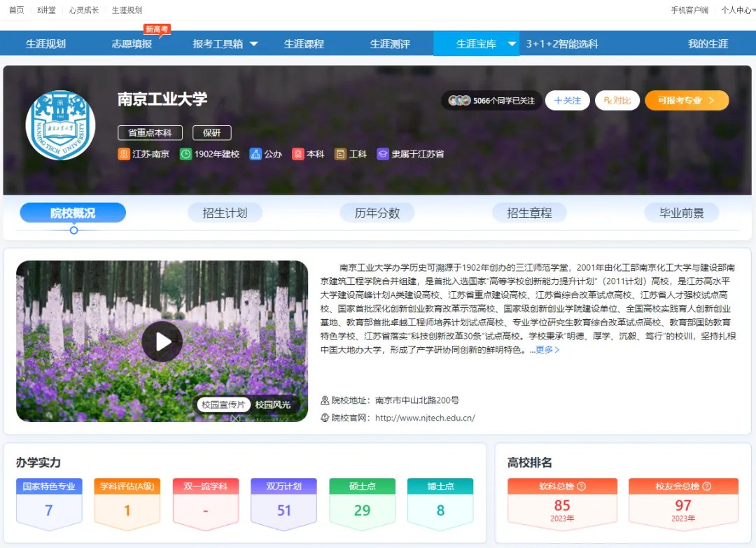Select the 校园宣传片 media toggle

coord(224,405)
